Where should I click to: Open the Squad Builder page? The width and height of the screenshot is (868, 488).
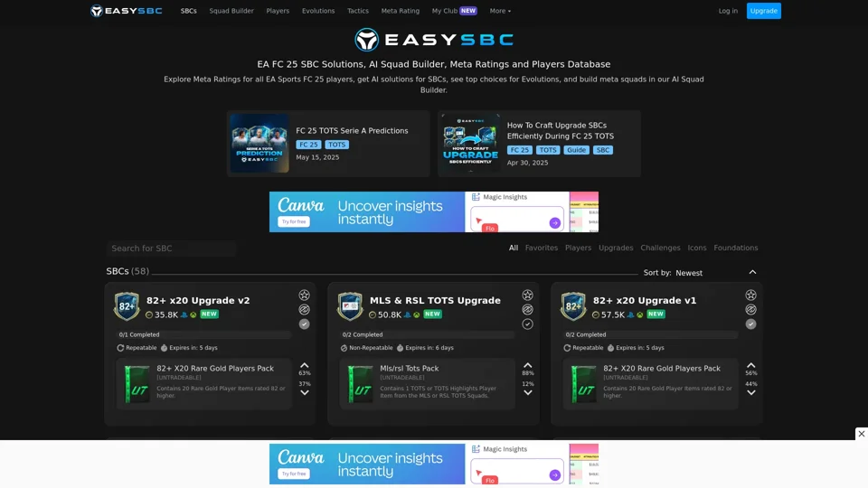231,11
